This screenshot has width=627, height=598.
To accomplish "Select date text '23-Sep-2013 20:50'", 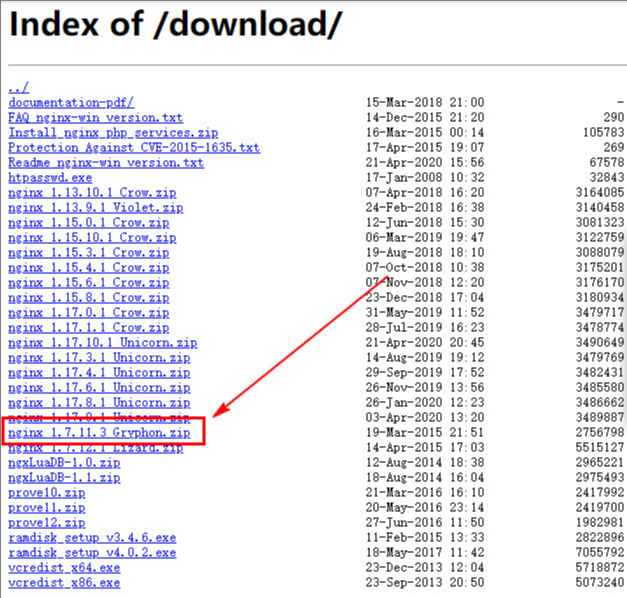I will (x=425, y=582).
